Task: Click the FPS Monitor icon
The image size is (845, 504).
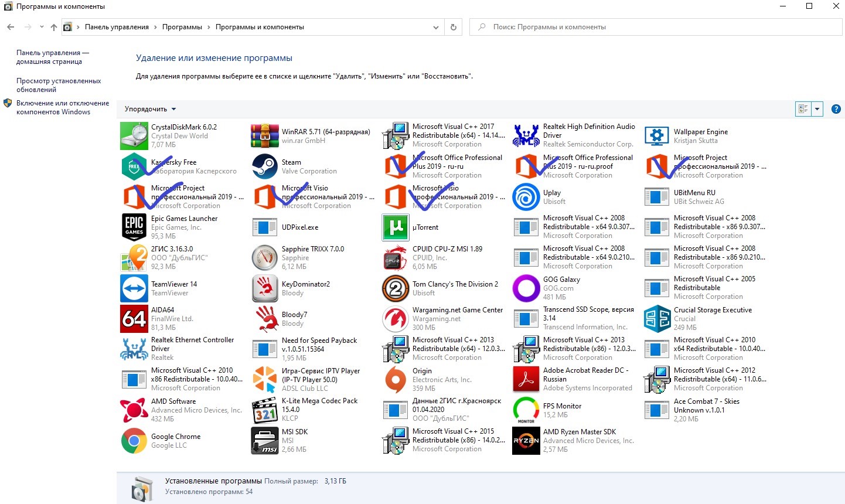Action: point(526,410)
